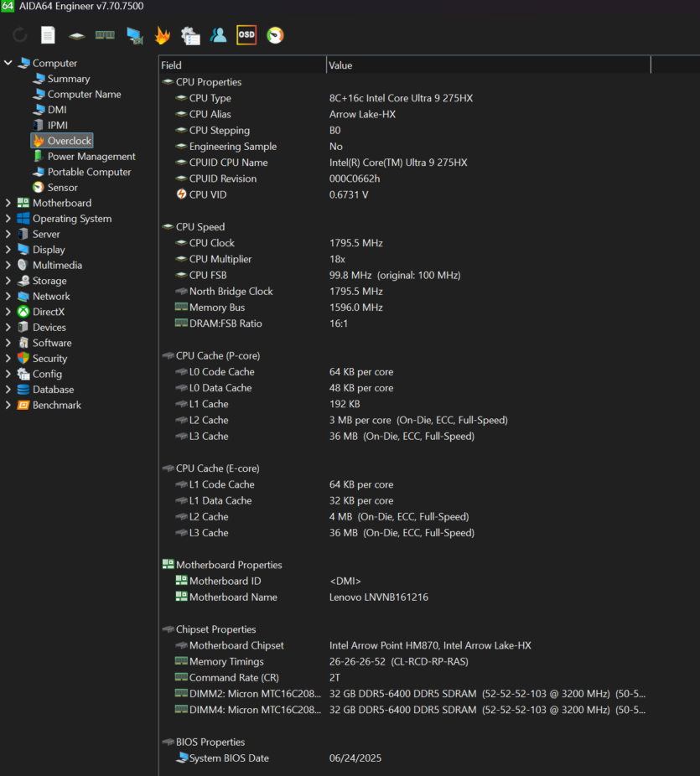Open the Report document toolbar icon
Image resolution: width=700 pixels, height=776 pixels.
click(x=48, y=35)
